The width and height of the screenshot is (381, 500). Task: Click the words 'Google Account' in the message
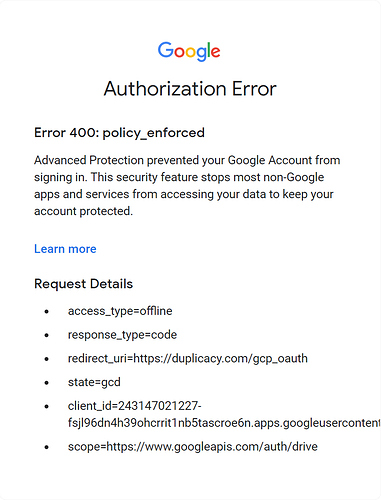270,160
